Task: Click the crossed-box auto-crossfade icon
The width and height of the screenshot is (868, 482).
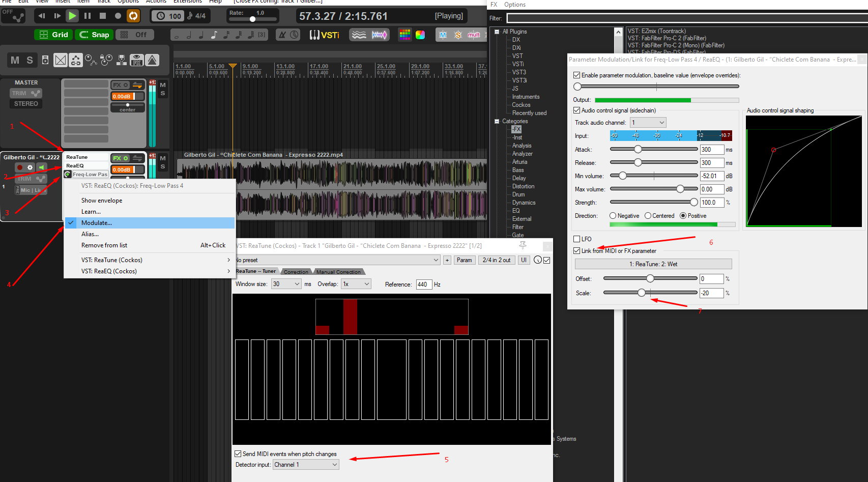Action: pyautogui.click(x=61, y=60)
